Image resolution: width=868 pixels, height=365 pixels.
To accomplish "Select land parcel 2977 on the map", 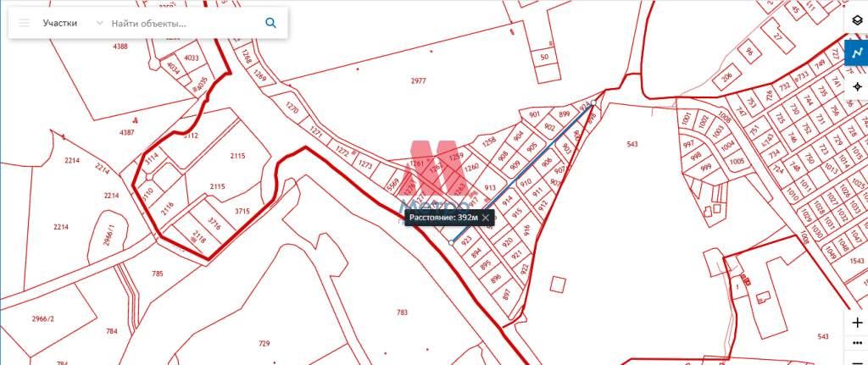I will (x=419, y=80).
